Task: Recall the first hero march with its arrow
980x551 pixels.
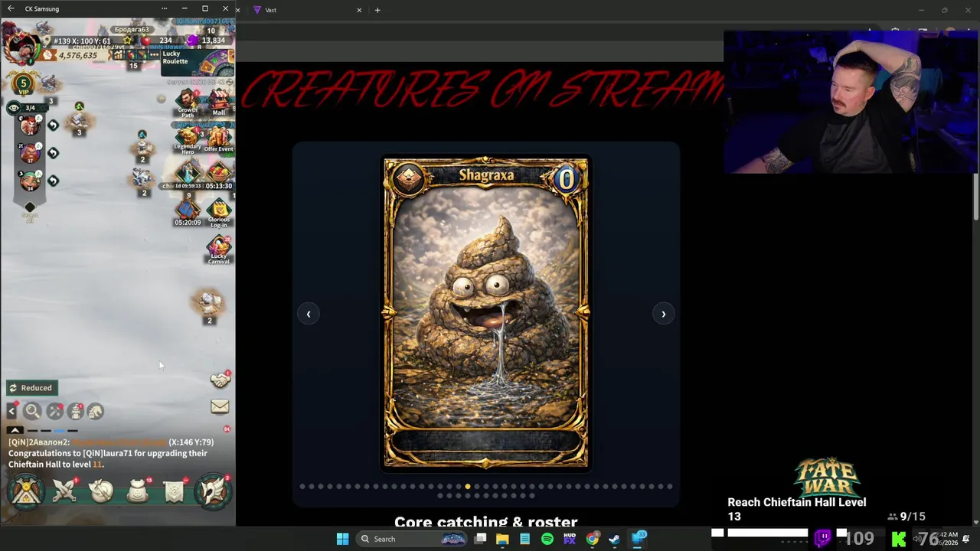Action: pyautogui.click(x=53, y=125)
